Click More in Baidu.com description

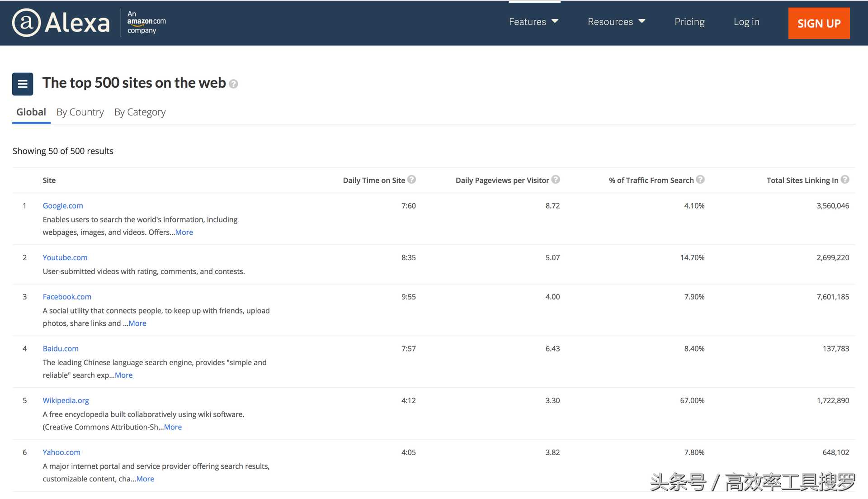(x=124, y=375)
